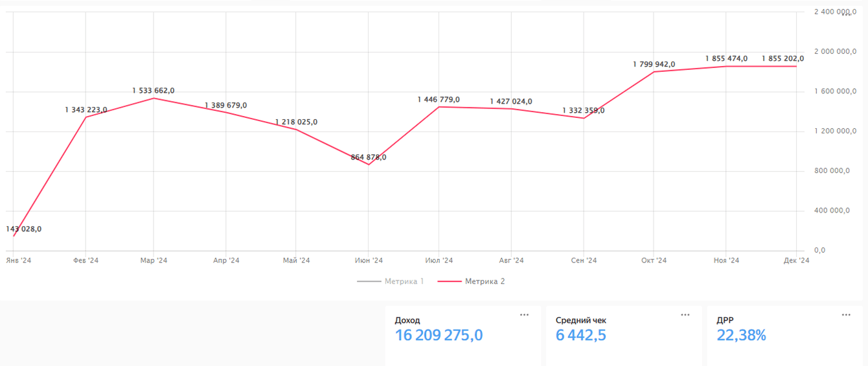Click the 1 389 679,0 data label
This screenshot has width=868, height=366.
click(x=226, y=105)
